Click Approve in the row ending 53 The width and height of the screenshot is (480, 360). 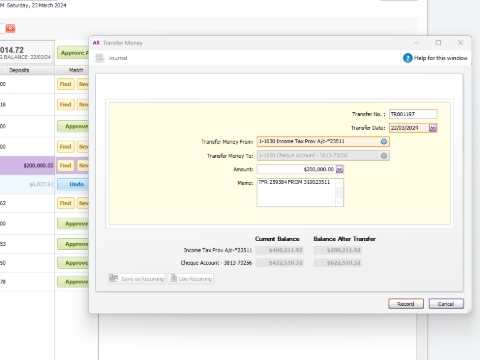point(73,244)
